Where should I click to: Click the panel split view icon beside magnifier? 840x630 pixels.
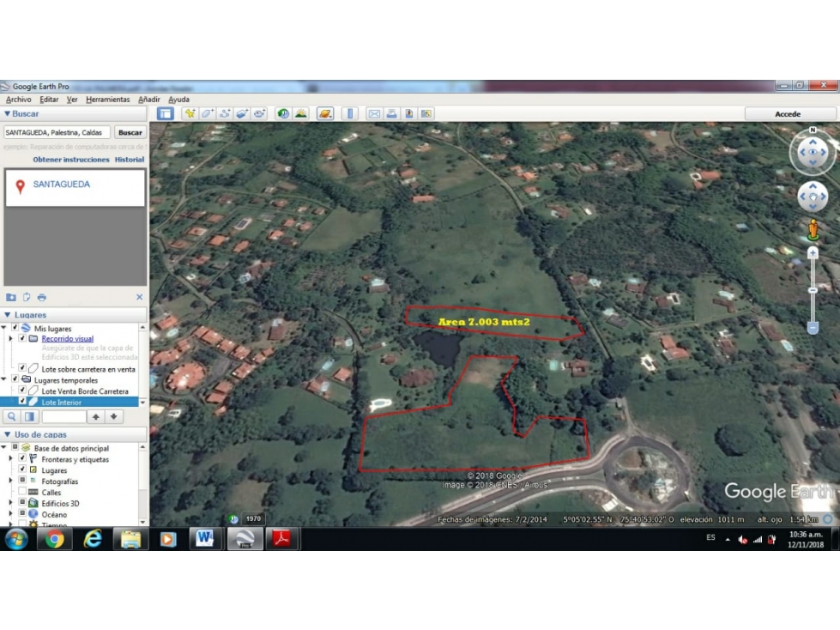29,417
